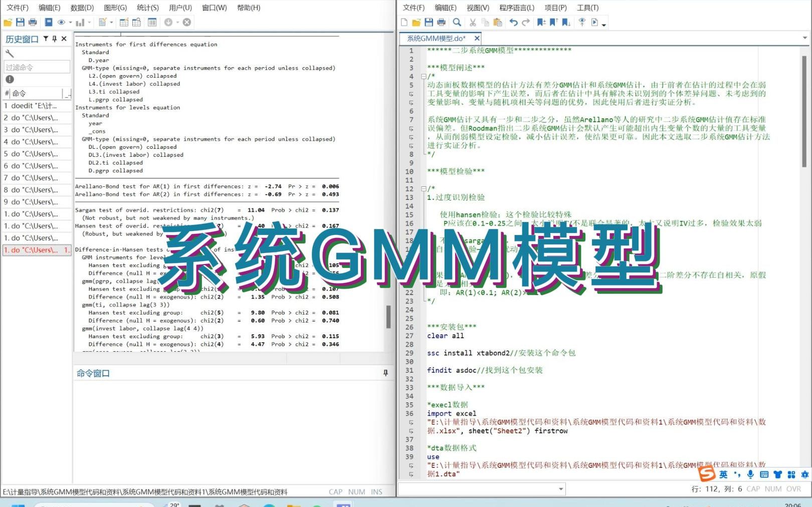Go to next bookmark icon

pyautogui.click(x=566, y=22)
